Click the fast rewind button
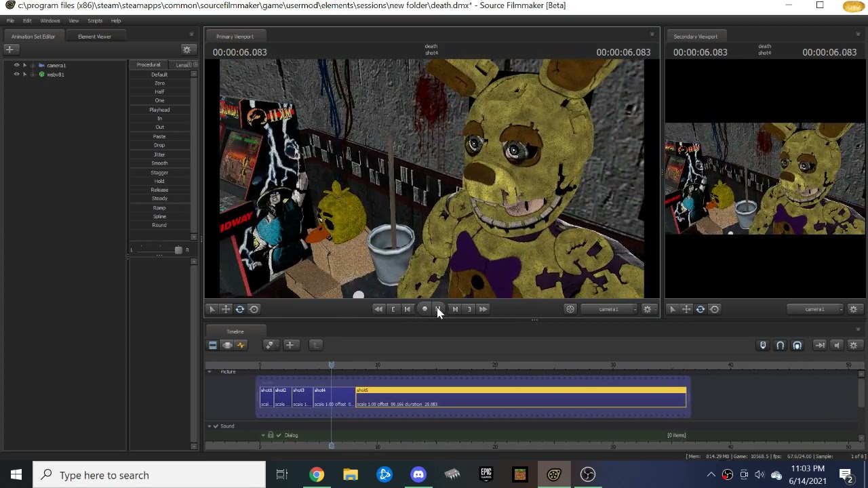The width and height of the screenshot is (868, 488). point(378,309)
